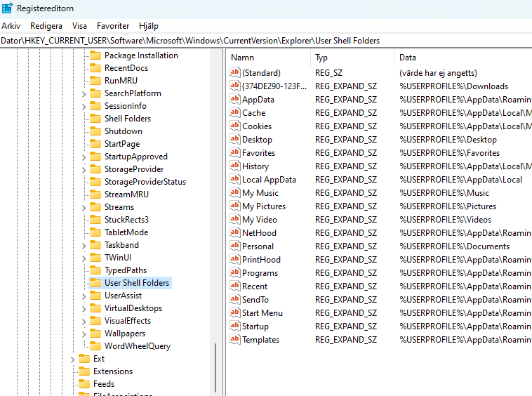This screenshot has width=532, height=396.
Task: Select the Personal value name
Action: coord(258,246)
